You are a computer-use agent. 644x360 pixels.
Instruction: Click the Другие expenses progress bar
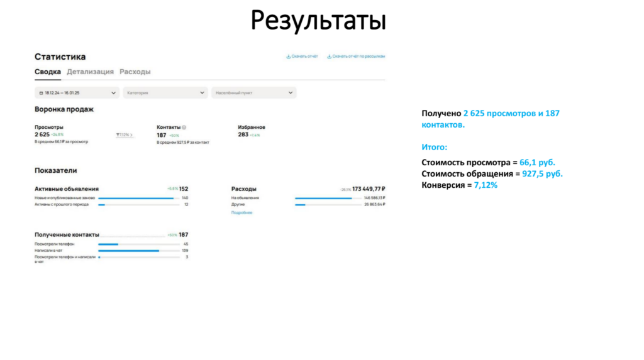pos(328,204)
